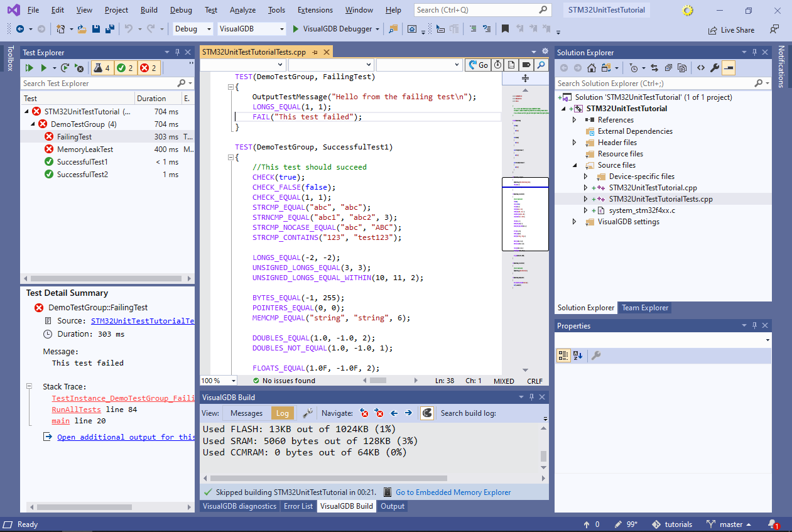Open the Extensions menu
This screenshot has height=532, width=792.
click(x=315, y=10)
